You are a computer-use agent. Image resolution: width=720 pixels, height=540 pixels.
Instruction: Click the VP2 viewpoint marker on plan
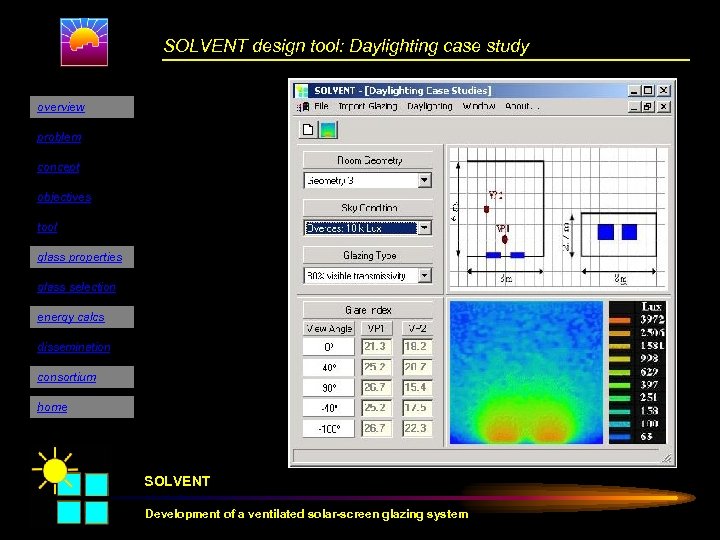tap(486, 209)
